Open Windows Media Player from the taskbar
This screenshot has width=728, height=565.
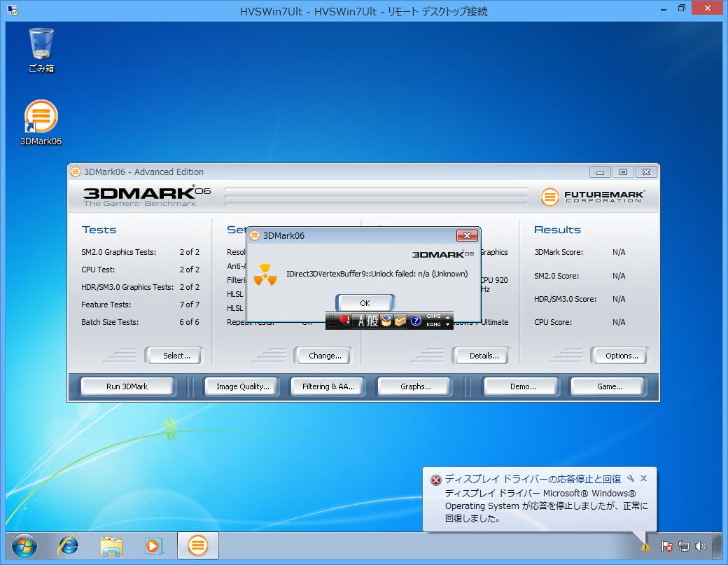154,546
